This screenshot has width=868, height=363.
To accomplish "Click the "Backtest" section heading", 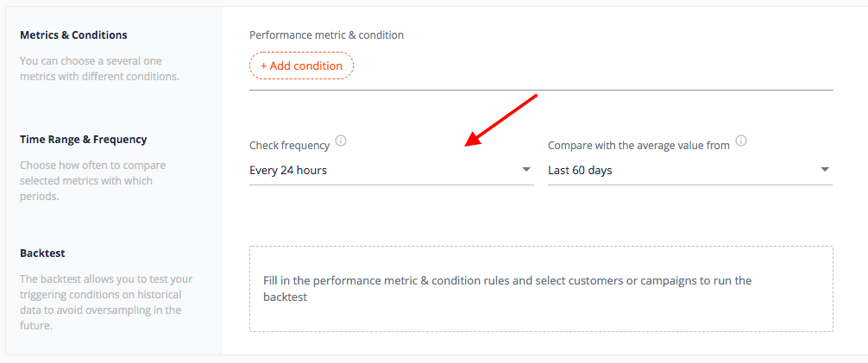I will pos(42,253).
